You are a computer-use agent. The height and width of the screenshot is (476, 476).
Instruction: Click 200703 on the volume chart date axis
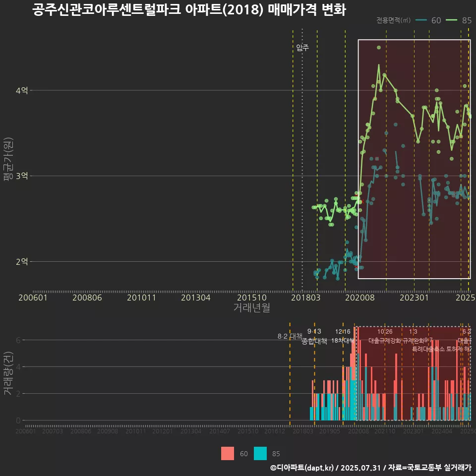coord(53,431)
